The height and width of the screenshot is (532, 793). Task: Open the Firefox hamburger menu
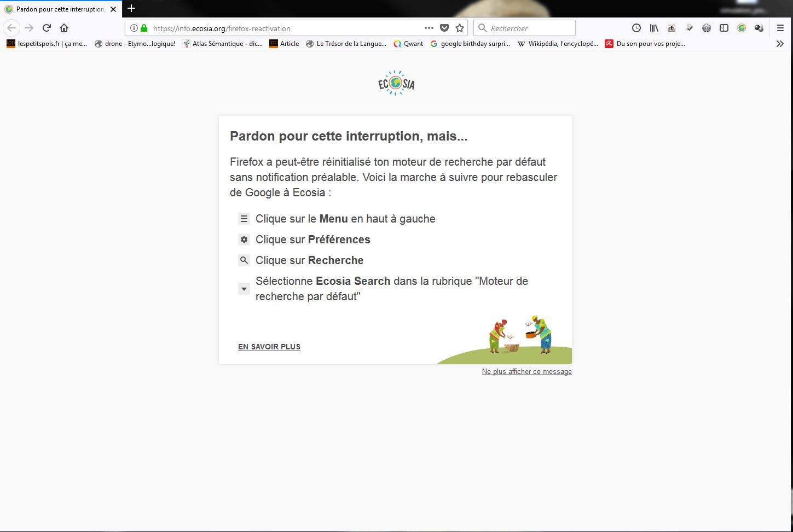[780, 28]
